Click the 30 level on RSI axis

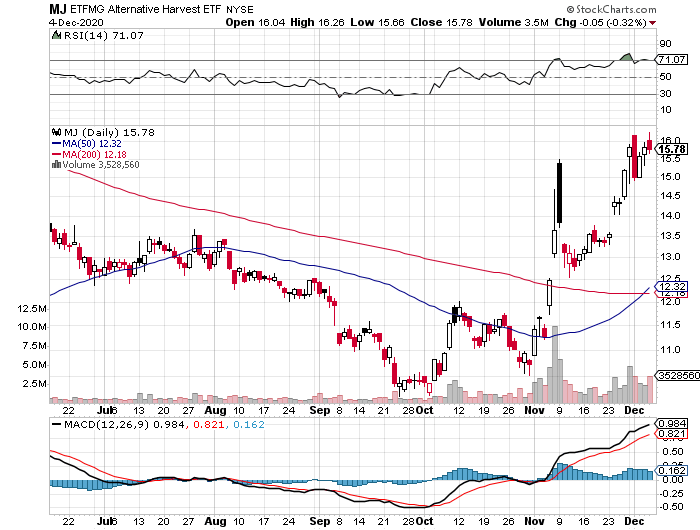[x=666, y=94]
